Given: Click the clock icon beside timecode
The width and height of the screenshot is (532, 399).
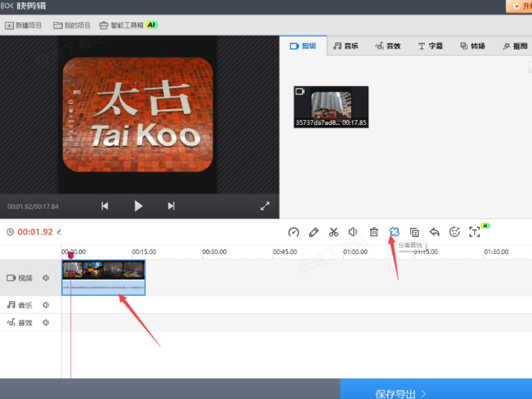Looking at the screenshot, I should point(11,232).
